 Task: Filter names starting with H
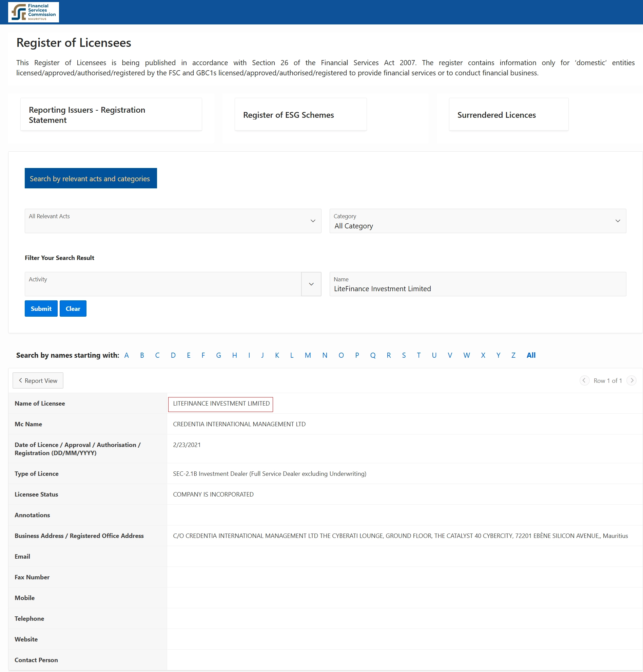pyautogui.click(x=235, y=355)
